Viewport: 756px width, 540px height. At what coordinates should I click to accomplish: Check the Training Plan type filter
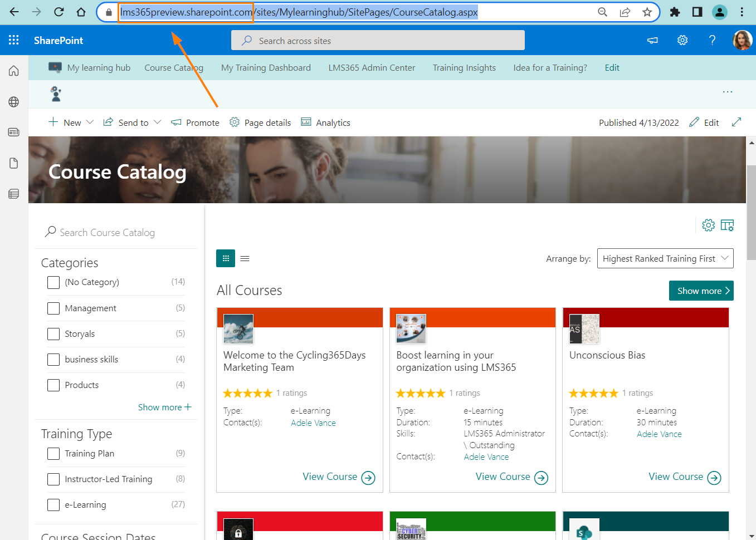point(53,453)
